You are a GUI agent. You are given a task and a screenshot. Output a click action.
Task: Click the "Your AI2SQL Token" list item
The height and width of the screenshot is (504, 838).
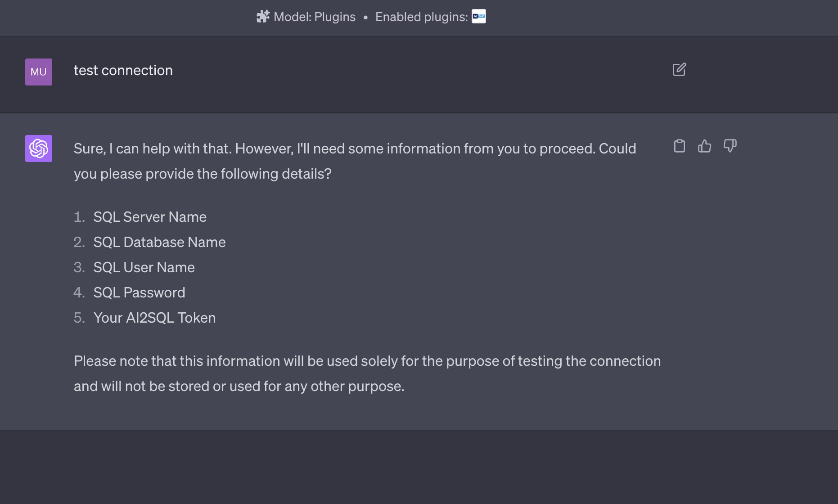coord(154,318)
